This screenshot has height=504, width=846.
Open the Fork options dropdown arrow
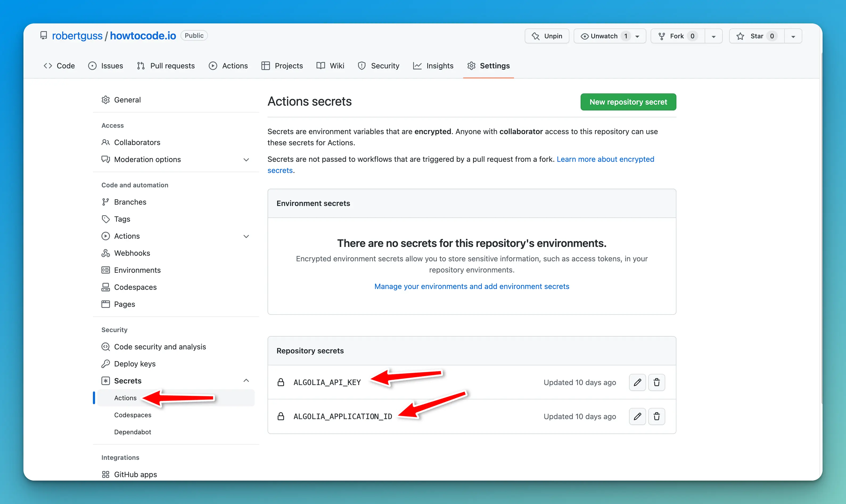(713, 36)
